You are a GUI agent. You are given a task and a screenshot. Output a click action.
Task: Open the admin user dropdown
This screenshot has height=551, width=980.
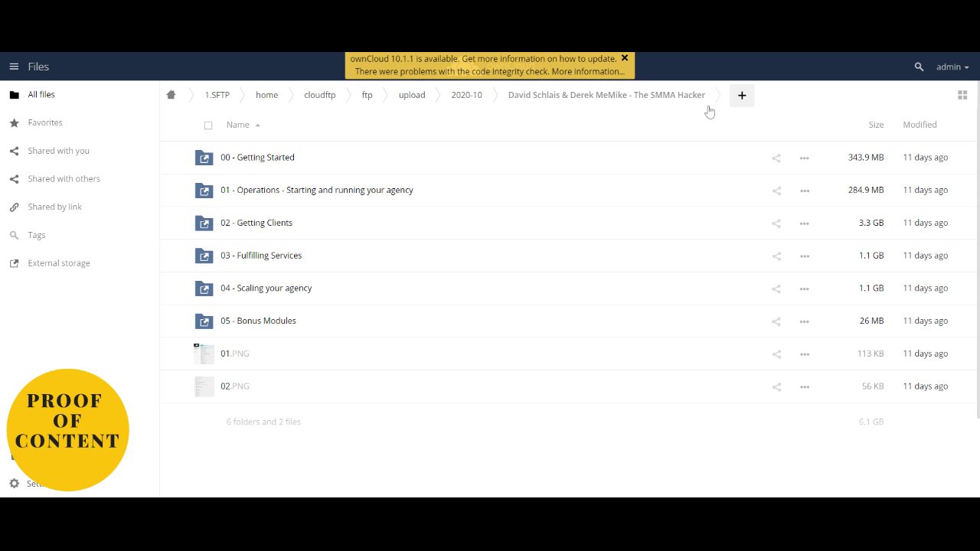952,67
